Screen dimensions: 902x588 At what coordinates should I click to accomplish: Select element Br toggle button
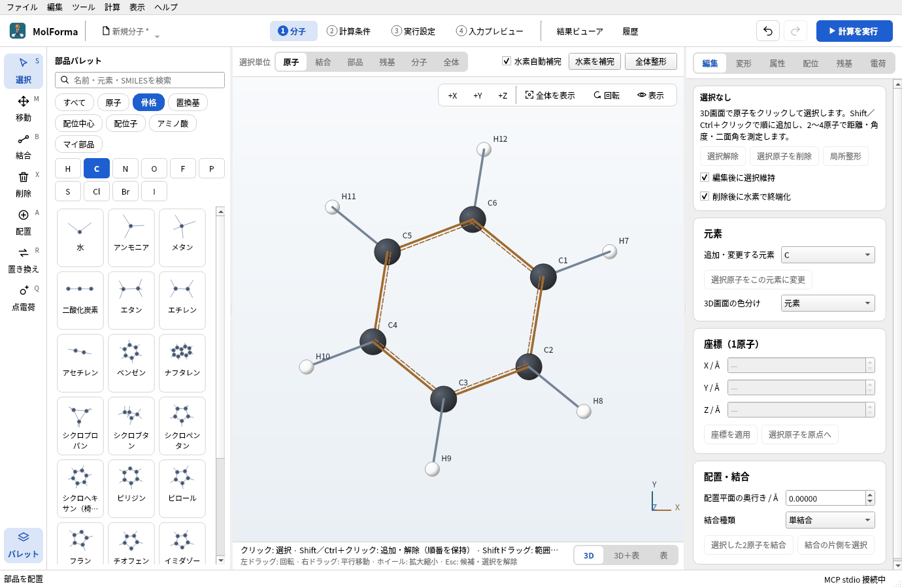click(125, 191)
